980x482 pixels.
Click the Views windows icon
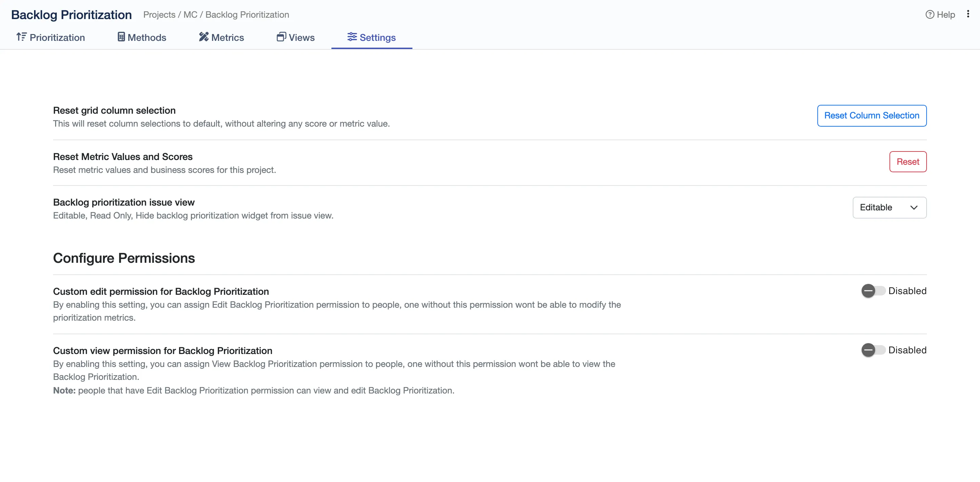(281, 36)
